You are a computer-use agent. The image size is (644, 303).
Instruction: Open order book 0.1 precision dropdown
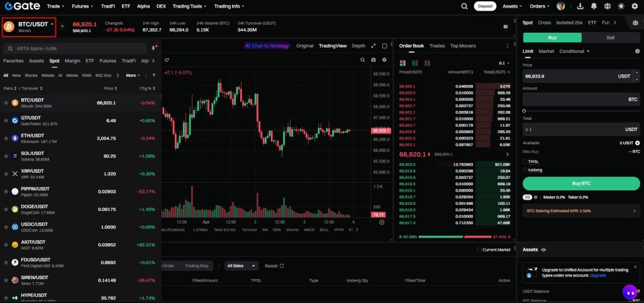[504, 64]
